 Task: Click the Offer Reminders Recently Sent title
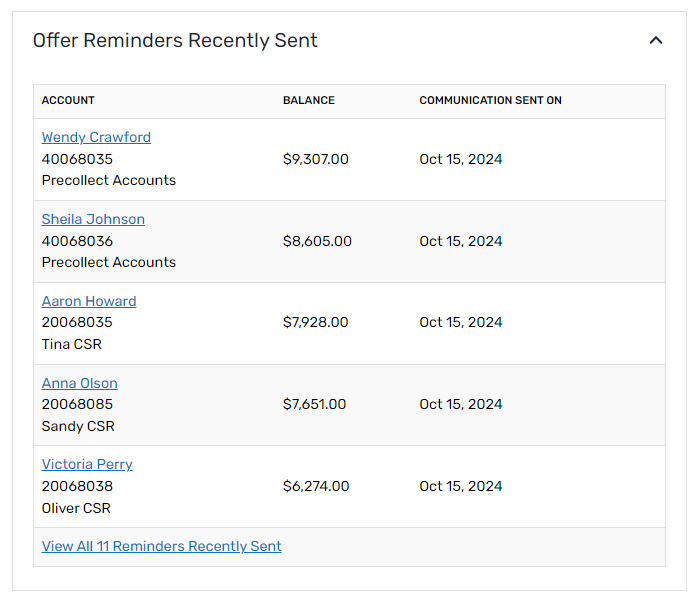(x=175, y=41)
